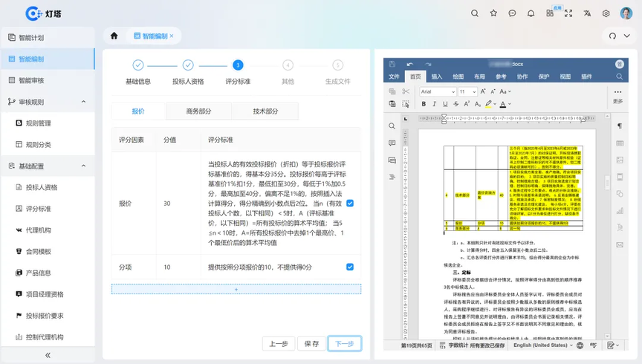Click the yellow highlight color button
The image size is (642, 364).
(490, 105)
